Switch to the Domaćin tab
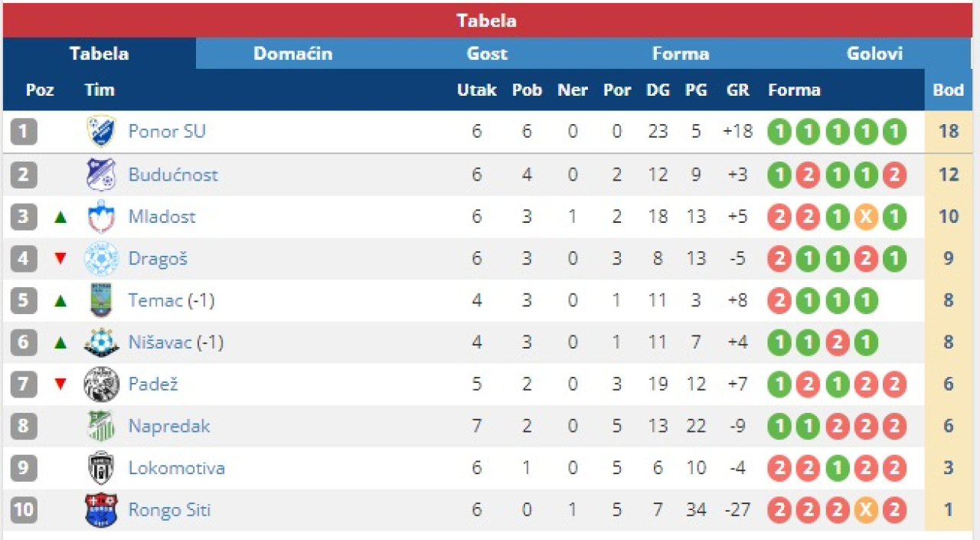 pos(292,54)
